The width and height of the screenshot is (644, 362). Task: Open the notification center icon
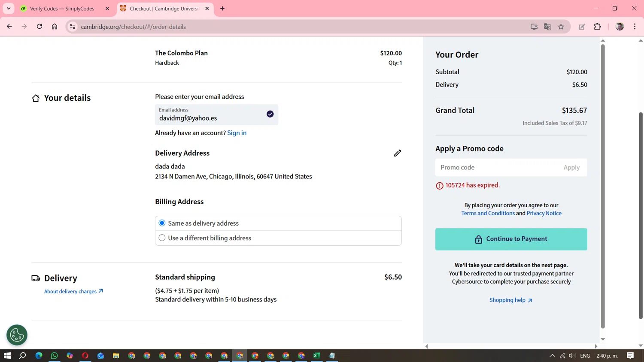(630, 356)
